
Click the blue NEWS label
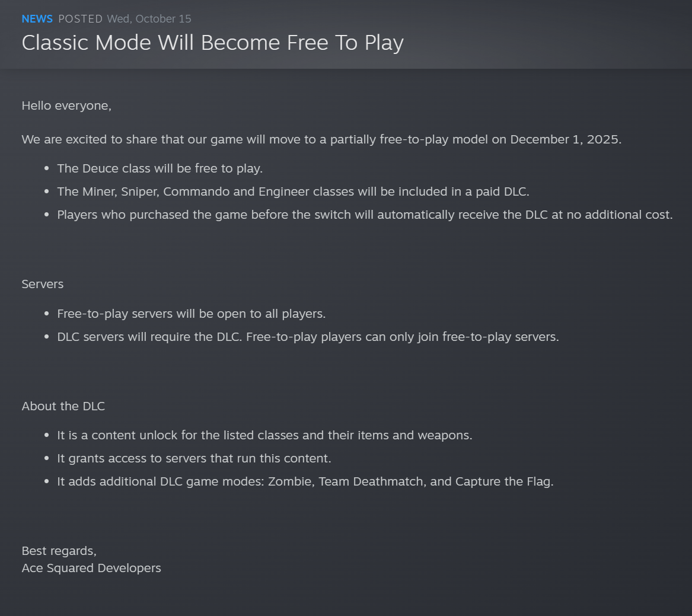[x=37, y=19]
